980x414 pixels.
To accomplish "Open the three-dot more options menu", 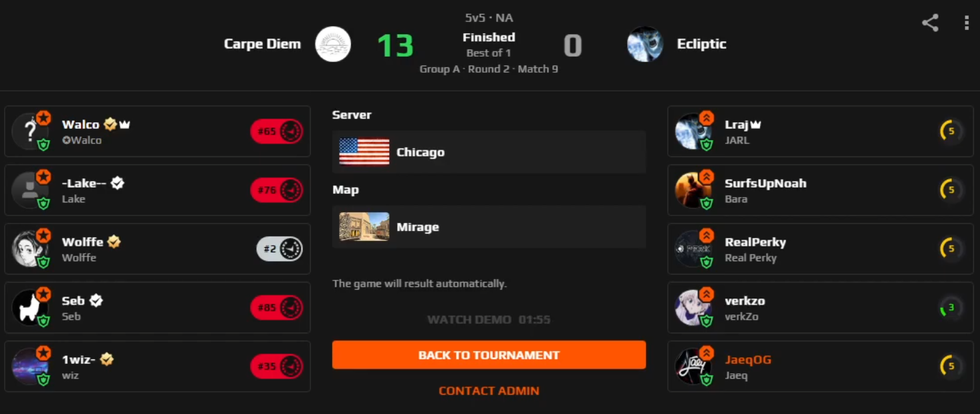I will click(x=967, y=23).
